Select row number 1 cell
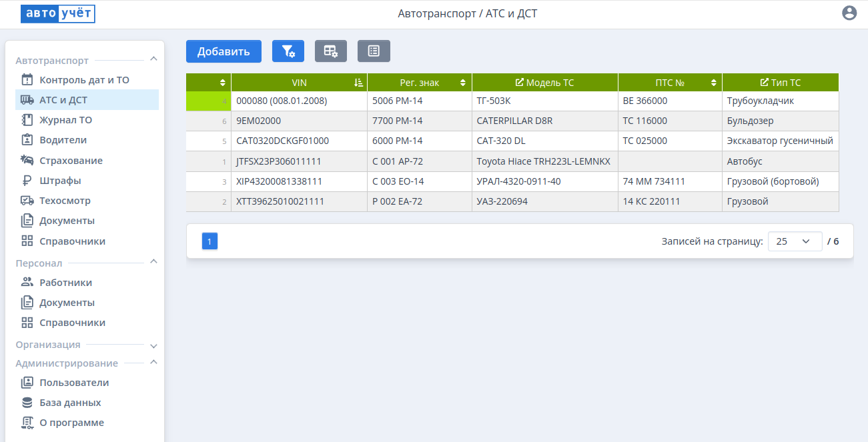868x442 pixels. click(208, 161)
